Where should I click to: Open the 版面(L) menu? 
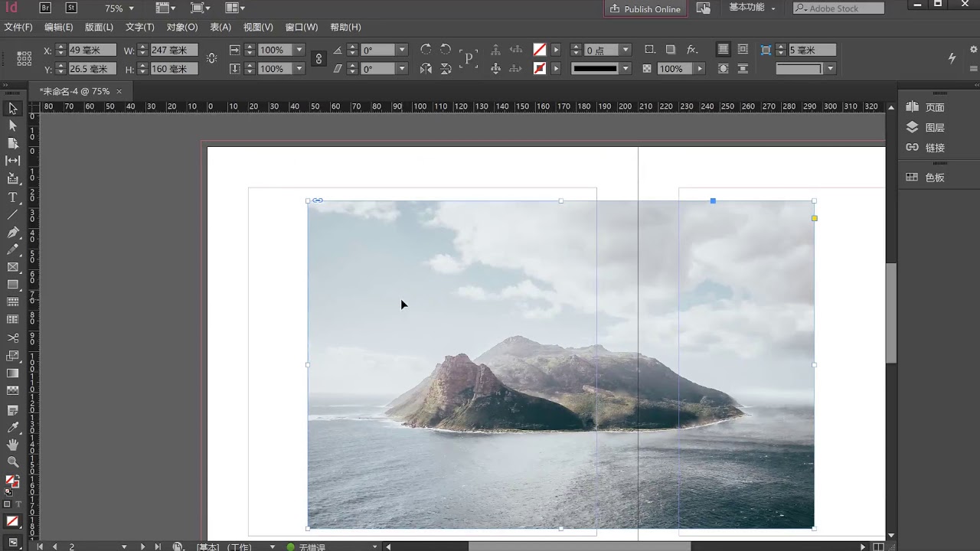tap(99, 27)
